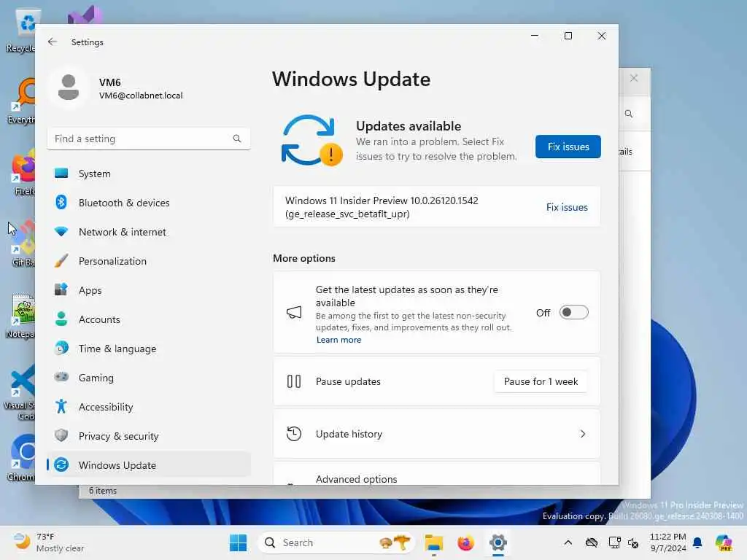Go to Personalization settings
Viewport: 747px width, 560px height.
tap(149, 261)
